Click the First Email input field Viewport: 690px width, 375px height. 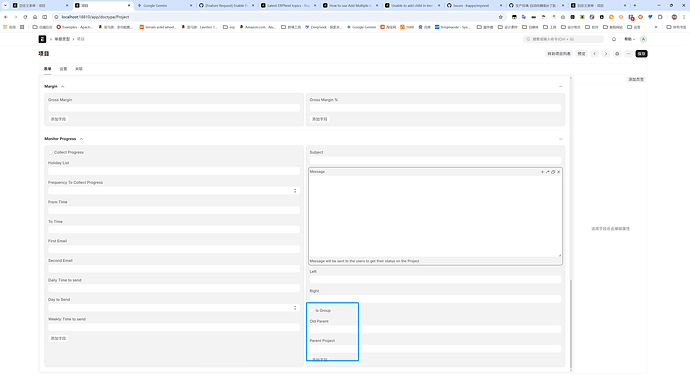click(x=174, y=249)
